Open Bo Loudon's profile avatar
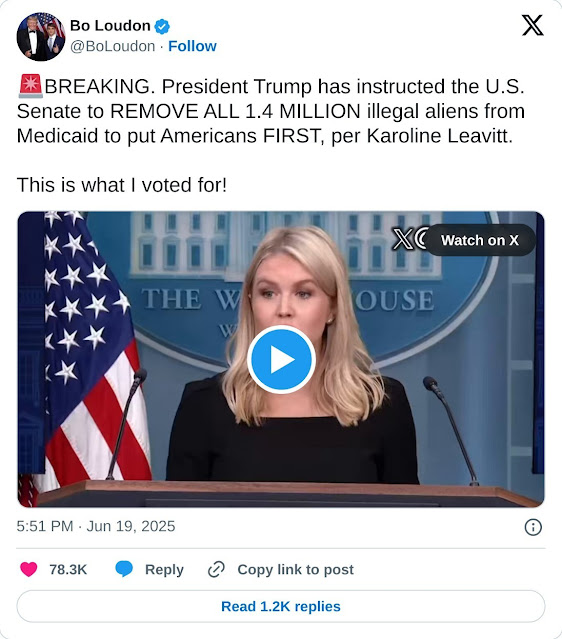The image size is (562, 639). (x=41, y=37)
